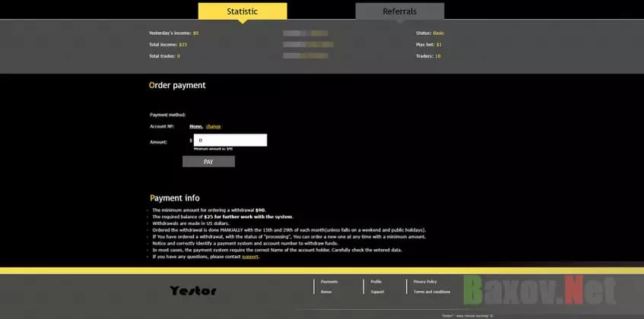Open the Payments footer link
This screenshot has width=644, height=319.
click(328, 282)
